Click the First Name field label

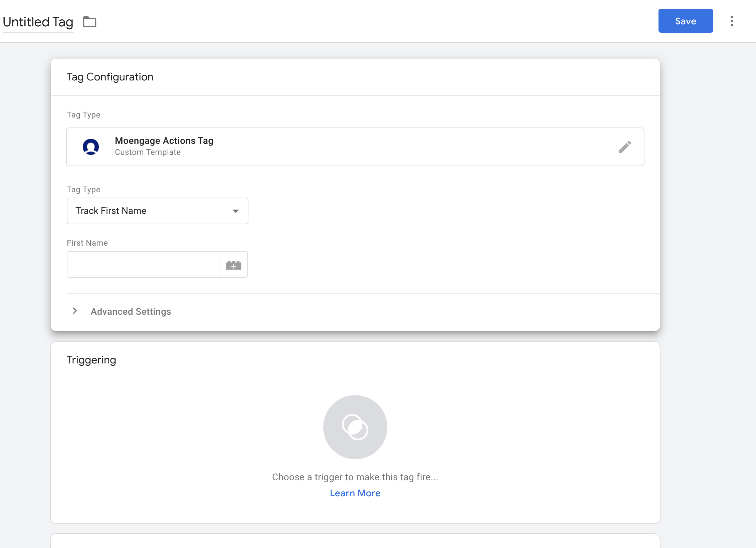(x=87, y=243)
